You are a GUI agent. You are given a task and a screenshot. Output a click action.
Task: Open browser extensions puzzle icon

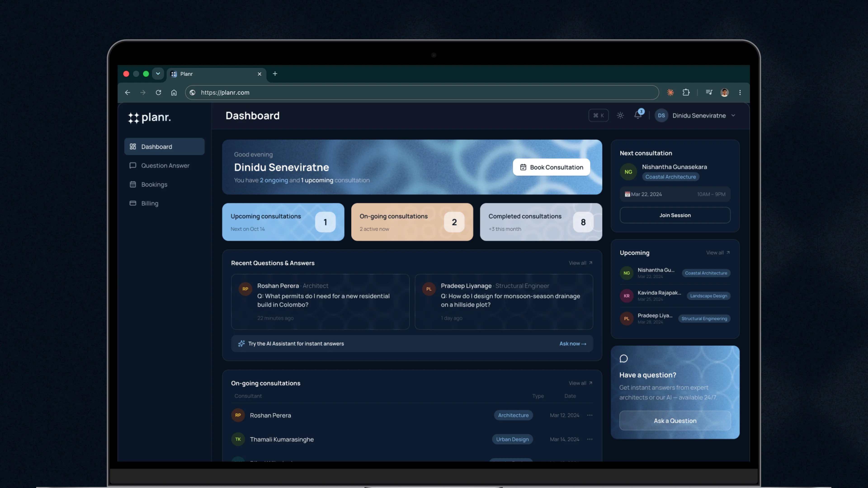coord(686,92)
